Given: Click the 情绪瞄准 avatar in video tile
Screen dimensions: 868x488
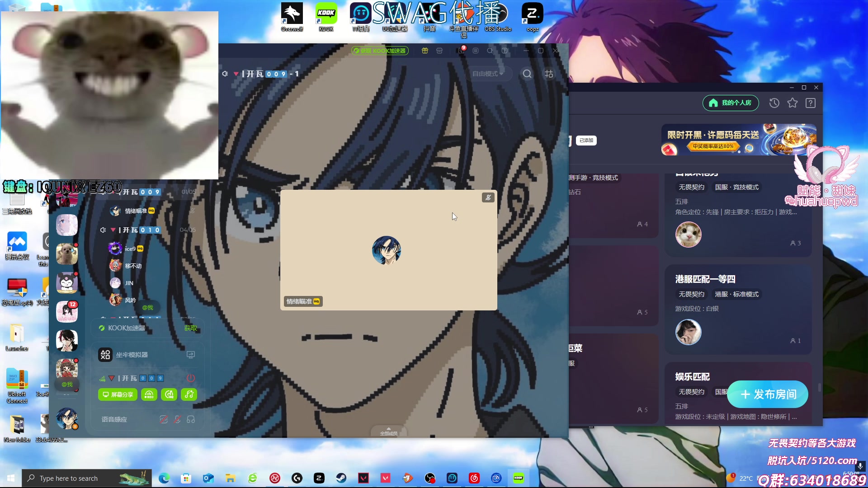Looking at the screenshot, I should [387, 250].
